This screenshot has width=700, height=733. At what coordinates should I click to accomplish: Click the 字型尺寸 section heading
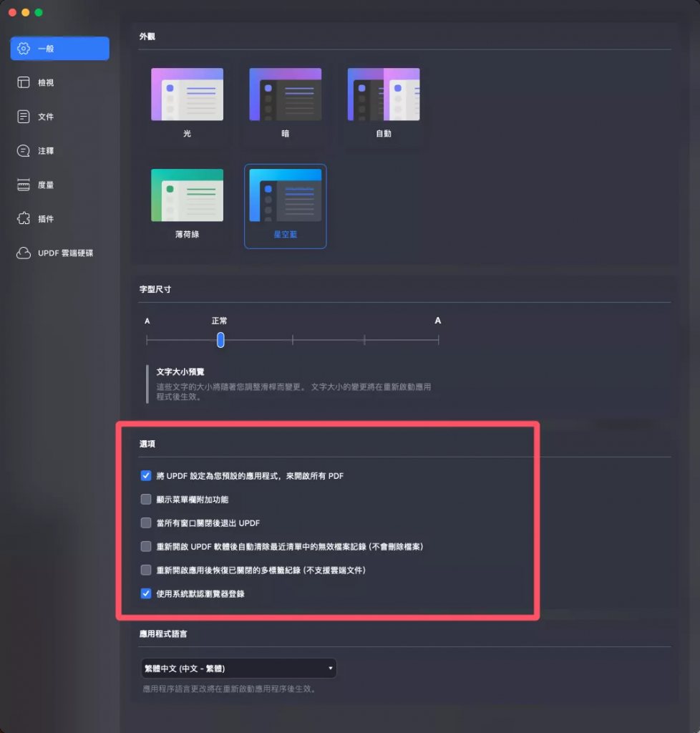155,289
